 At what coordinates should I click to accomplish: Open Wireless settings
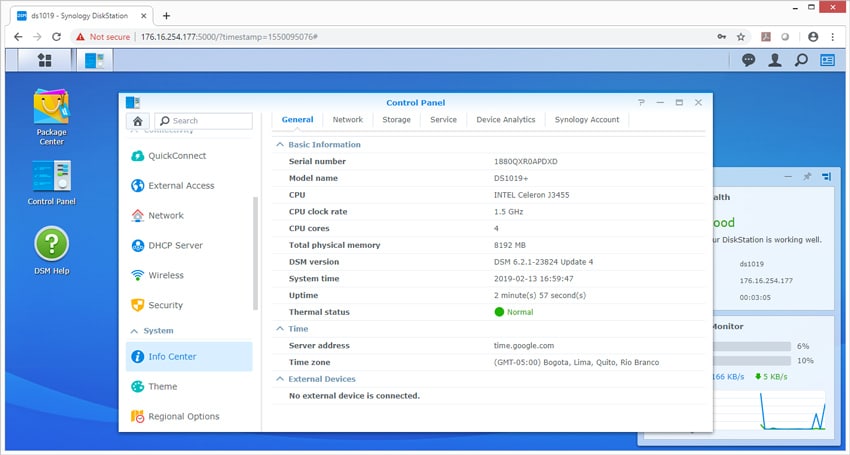(189, 275)
